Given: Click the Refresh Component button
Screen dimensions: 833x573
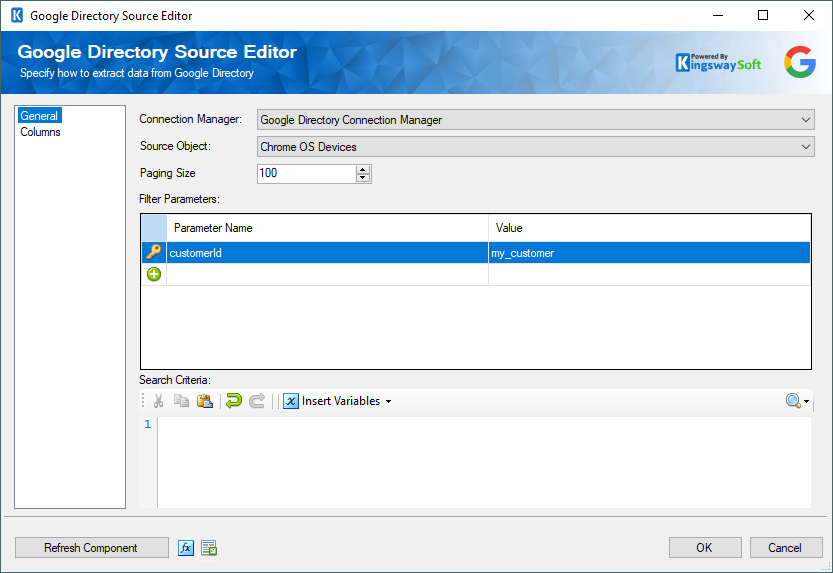Looking at the screenshot, I should point(91,548).
